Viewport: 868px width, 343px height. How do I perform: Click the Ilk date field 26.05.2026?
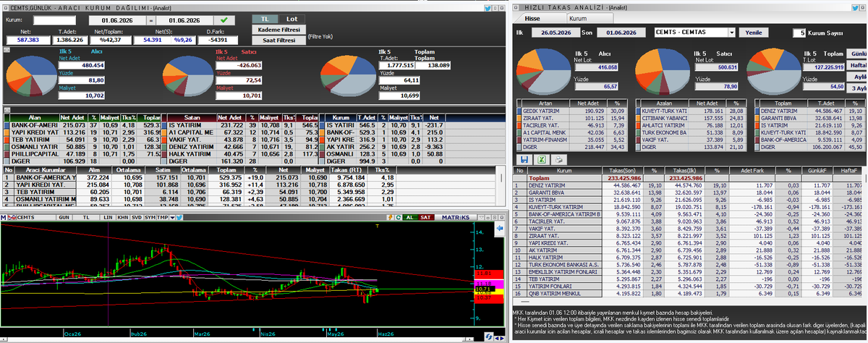click(x=556, y=33)
